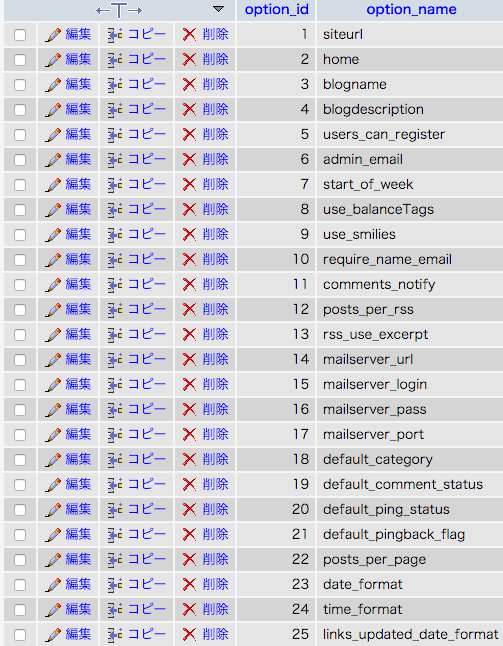Click the pencil edit icon for mailserver_pass row

[53, 410]
